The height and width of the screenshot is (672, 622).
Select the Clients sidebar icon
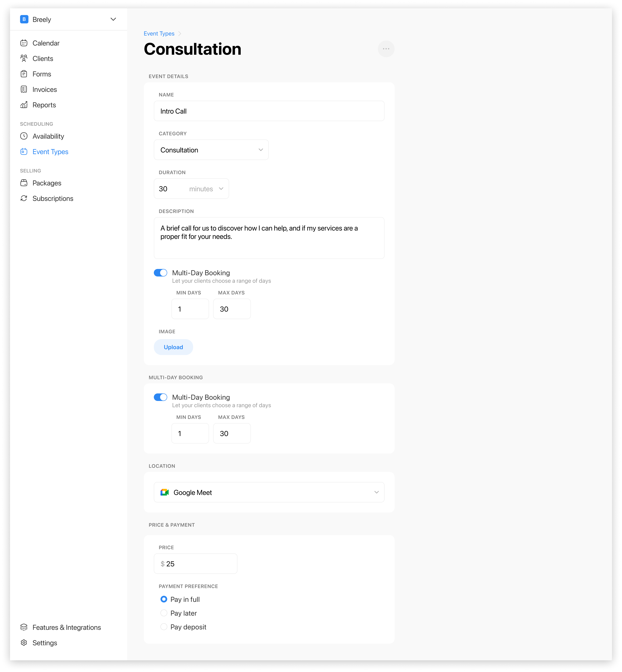(24, 58)
